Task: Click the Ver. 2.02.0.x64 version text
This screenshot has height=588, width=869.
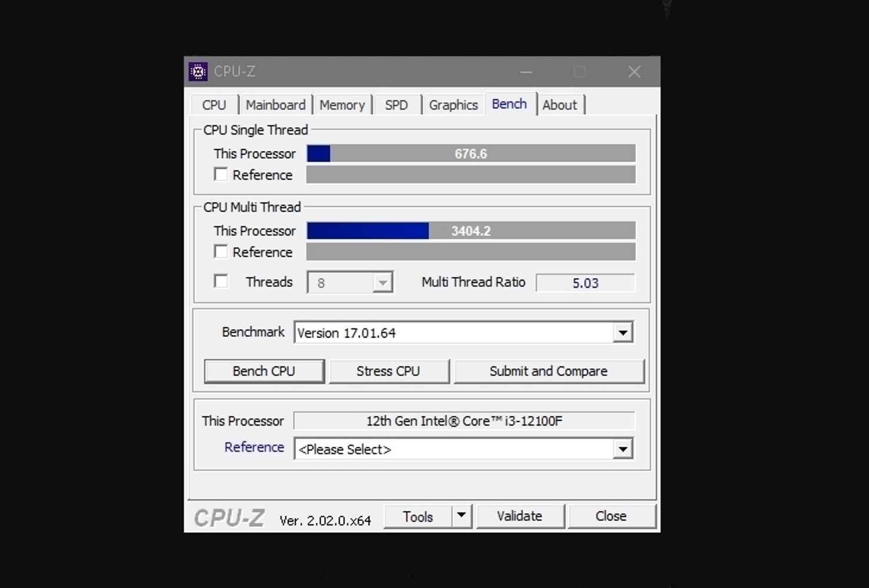Action: (x=325, y=520)
